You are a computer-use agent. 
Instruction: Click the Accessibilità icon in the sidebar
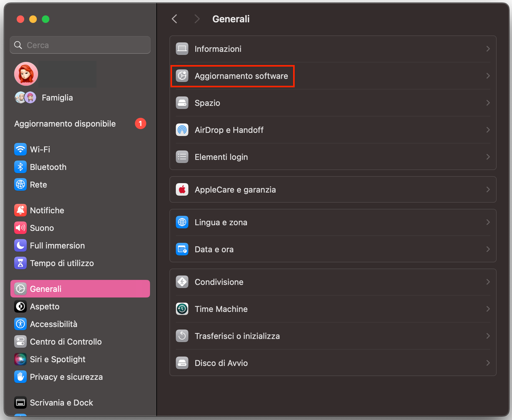[20, 324]
